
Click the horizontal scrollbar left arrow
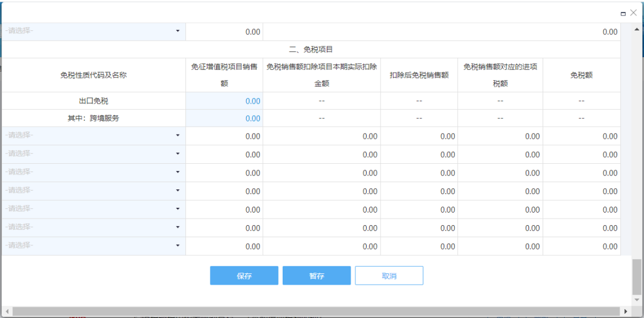tap(7, 311)
